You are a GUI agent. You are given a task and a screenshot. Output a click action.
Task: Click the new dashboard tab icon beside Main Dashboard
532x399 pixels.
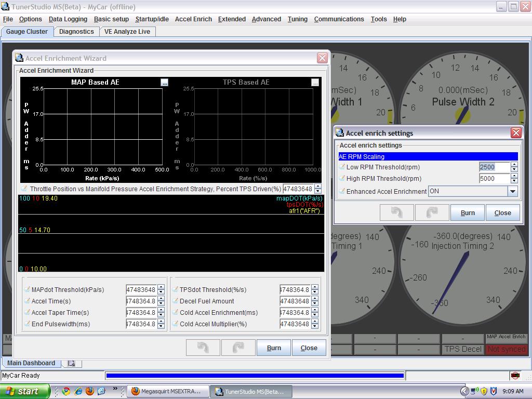pyautogui.click(x=72, y=363)
